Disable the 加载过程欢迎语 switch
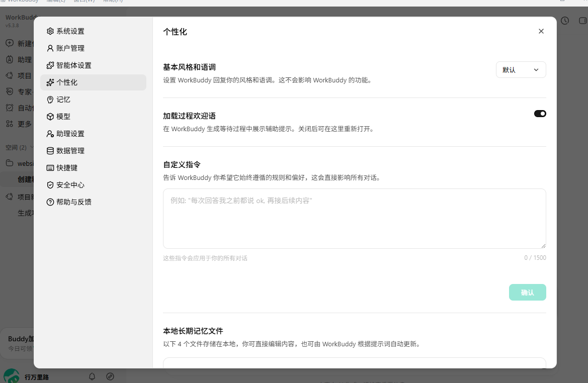The image size is (588, 383). click(540, 114)
